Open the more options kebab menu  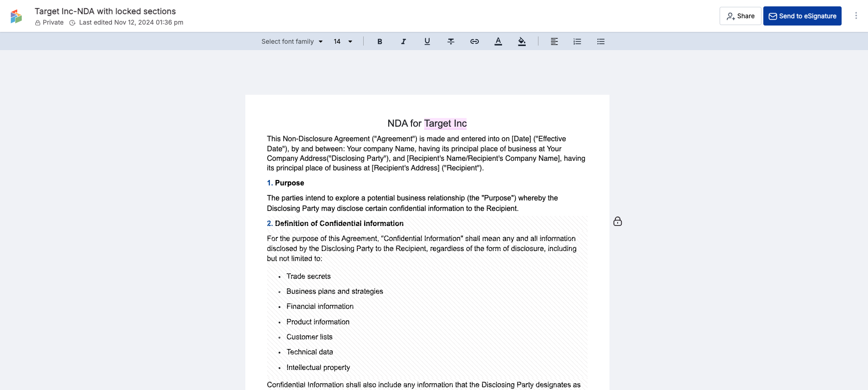[x=856, y=16]
